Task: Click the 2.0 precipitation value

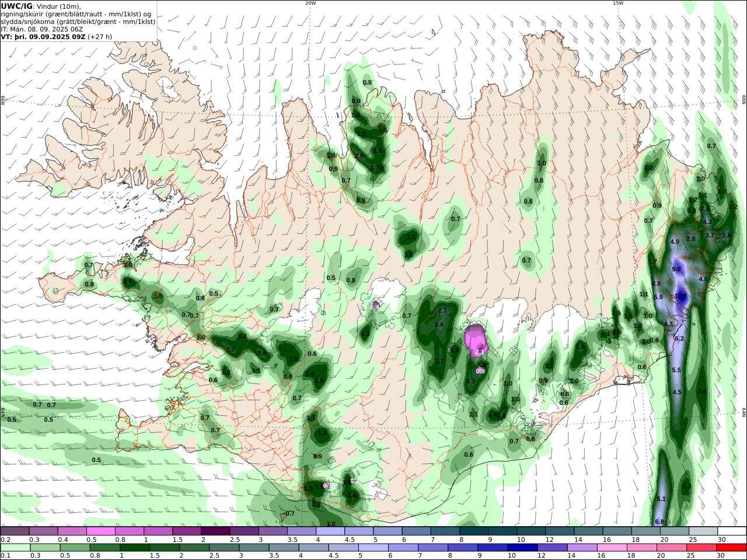Action: (262, 353)
